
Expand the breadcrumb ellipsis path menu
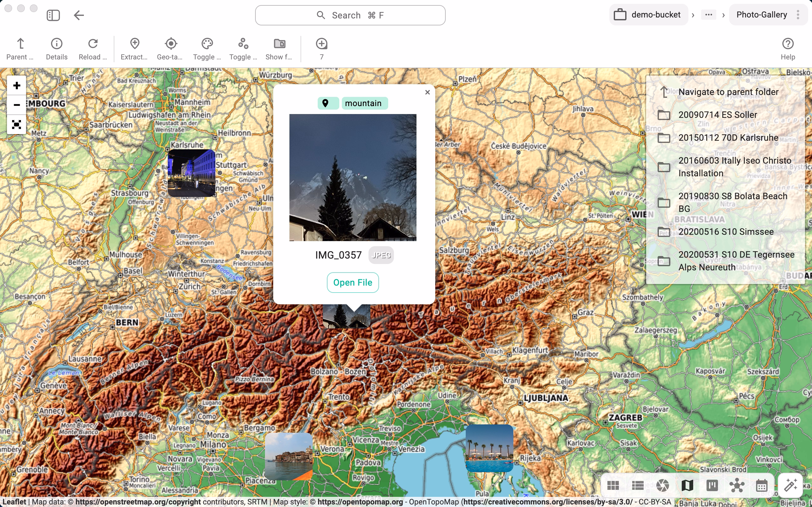(x=708, y=15)
